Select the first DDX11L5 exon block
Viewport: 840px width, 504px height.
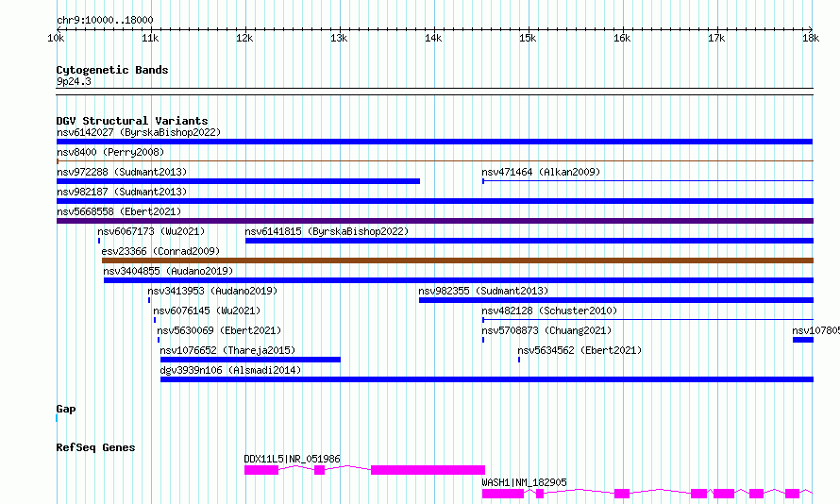tap(261, 470)
